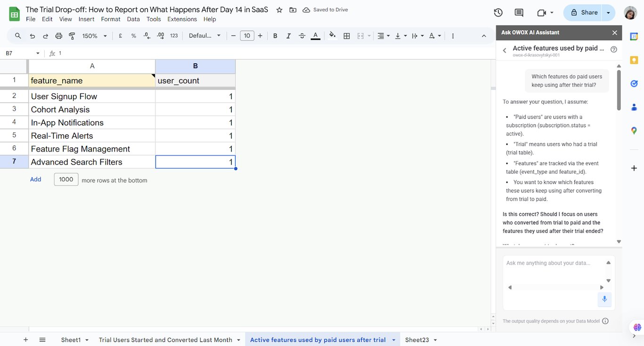The width and height of the screenshot is (644, 346).
Task: Click the Share button
Action: click(x=584, y=13)
